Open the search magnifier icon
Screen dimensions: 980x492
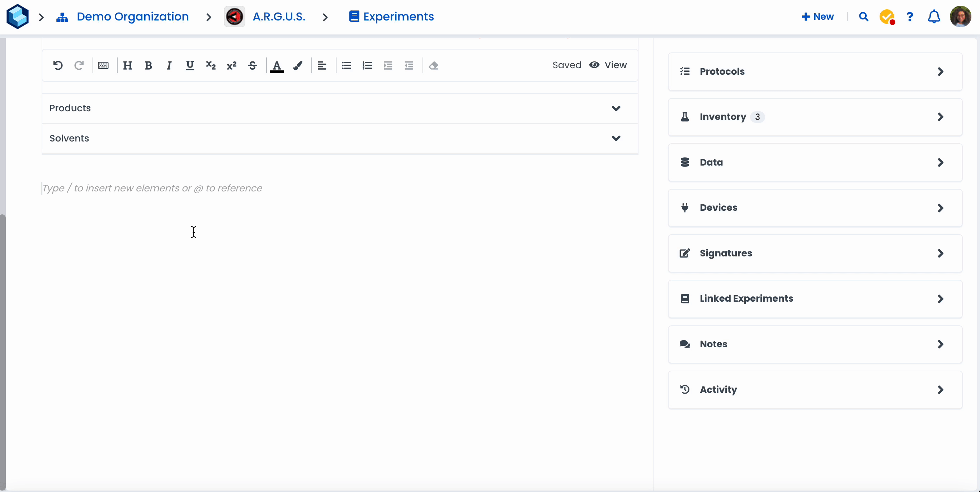[x=863, y=17]
